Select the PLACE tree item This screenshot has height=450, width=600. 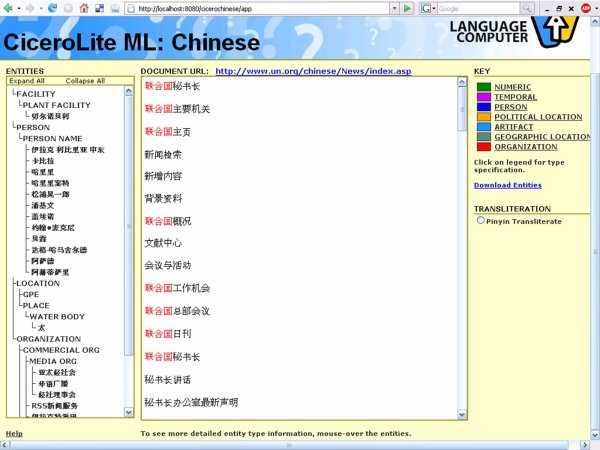coord(36,305)
